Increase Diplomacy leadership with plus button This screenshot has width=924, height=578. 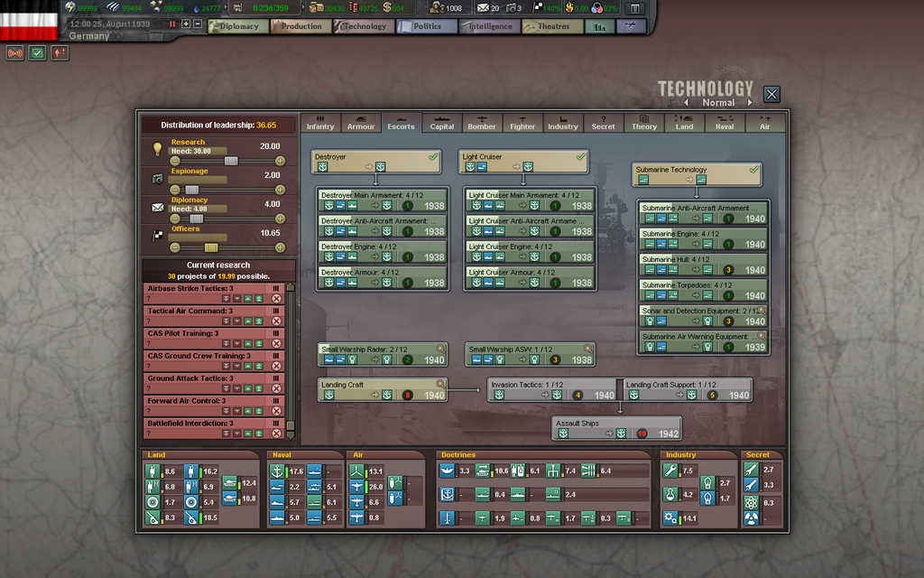[280, 219]
